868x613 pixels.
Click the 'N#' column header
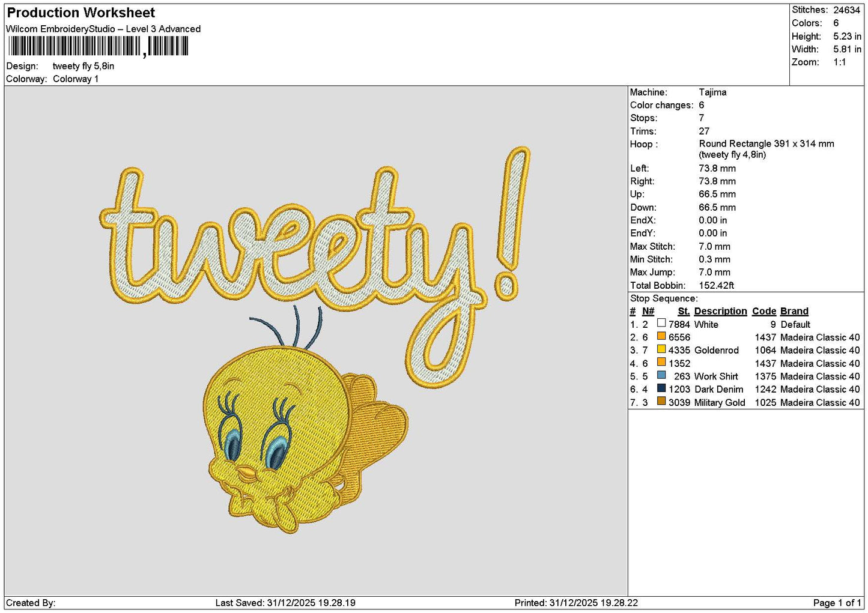coord(648,311)
